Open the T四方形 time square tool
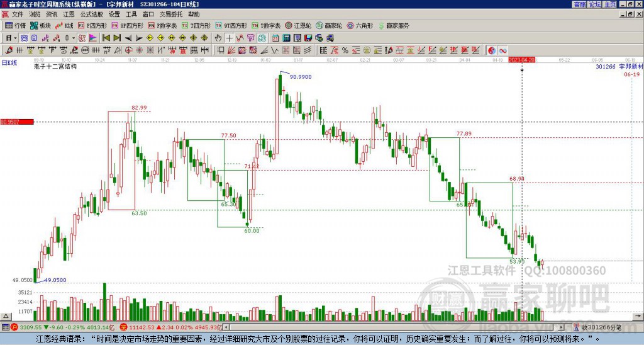 point(196,25)
